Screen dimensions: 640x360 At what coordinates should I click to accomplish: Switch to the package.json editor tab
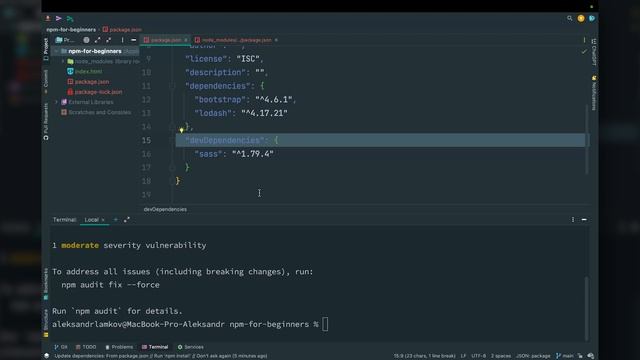pos(166,40)
